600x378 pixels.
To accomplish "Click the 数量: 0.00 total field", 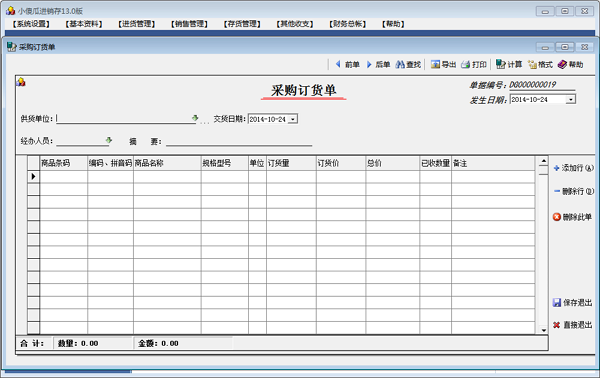I will [93, 343].
